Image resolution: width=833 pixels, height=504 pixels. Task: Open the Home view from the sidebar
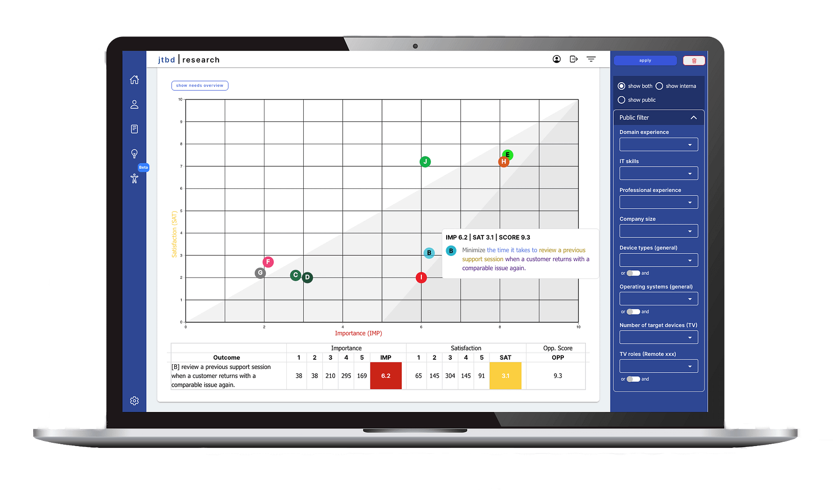click(135, 79)
